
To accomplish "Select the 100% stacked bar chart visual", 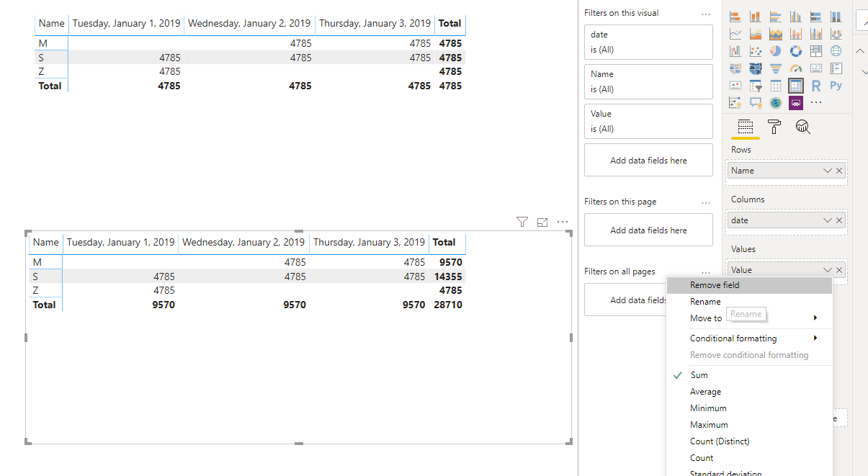I will click(816, 17).
